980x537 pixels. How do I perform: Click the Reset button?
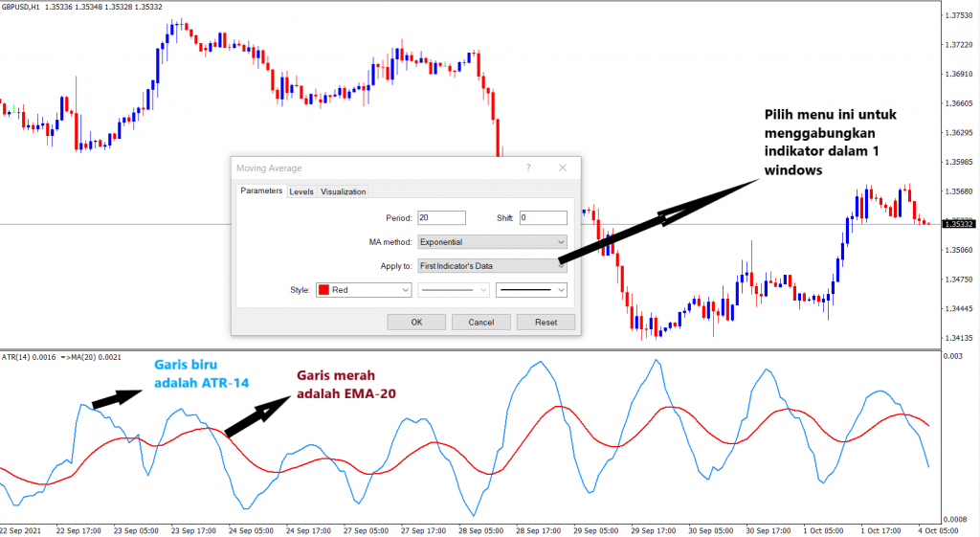[x=546, y=322]
